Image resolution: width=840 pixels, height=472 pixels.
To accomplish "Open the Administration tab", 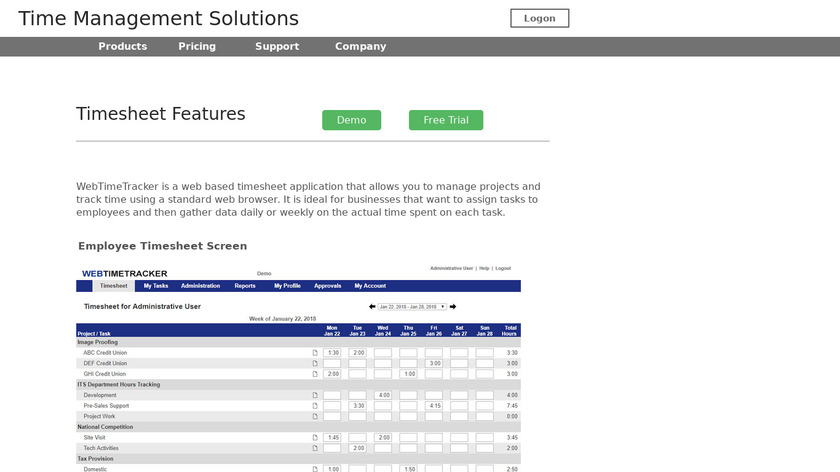I will click(x=200, y=286).
